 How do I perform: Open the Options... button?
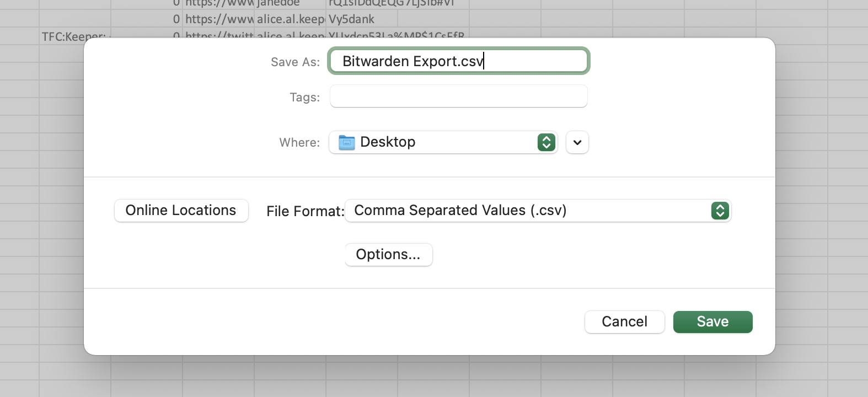pos(388,255)
